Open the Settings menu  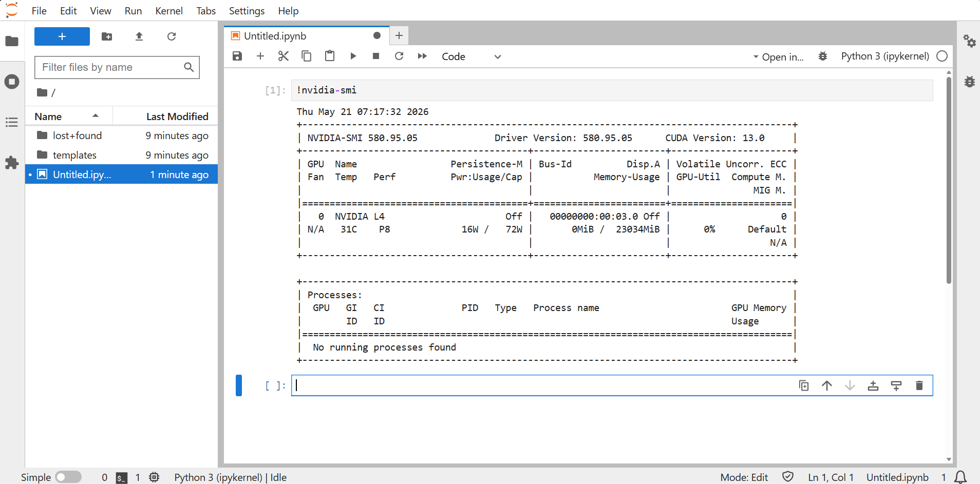coord(247,11)
